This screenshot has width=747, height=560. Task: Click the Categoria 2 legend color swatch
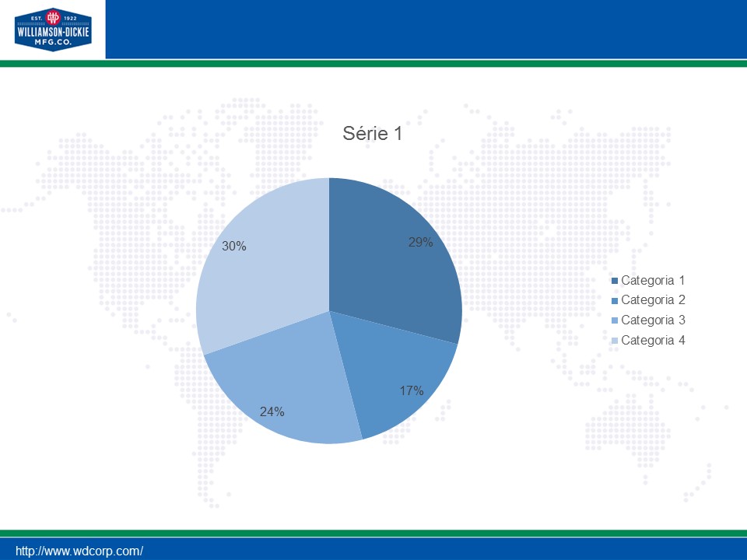point(615,300)
